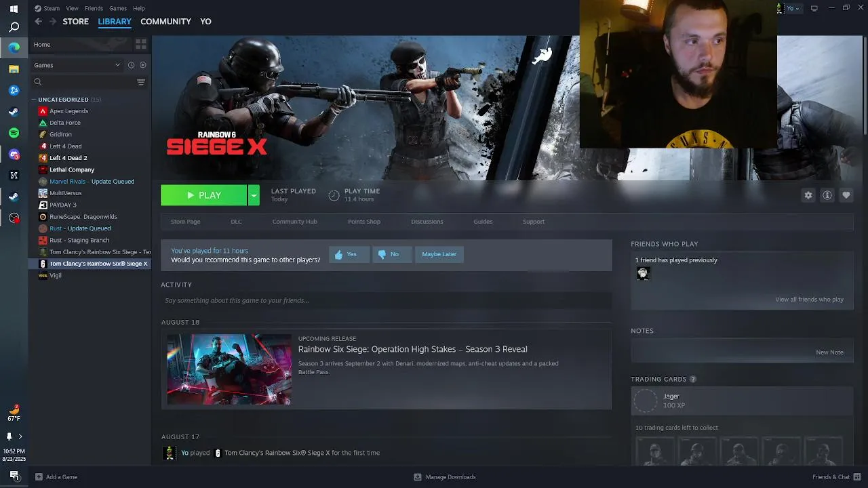Viewport: 868px width, 488px height.
Task: Click the activity post text field
Action: (x=387, y=300)
